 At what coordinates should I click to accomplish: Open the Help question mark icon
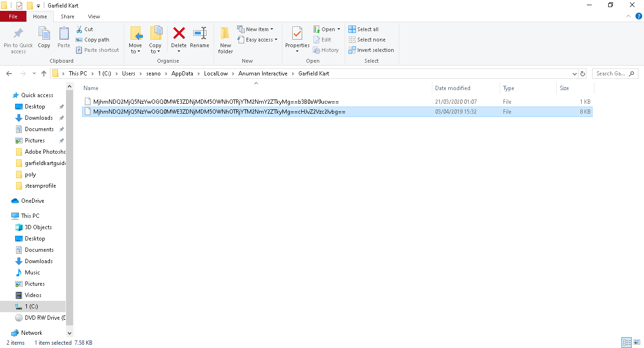(x=639, y=17)
